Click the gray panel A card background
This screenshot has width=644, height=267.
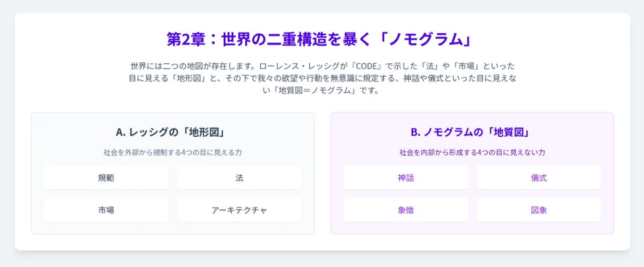[172, 228]
